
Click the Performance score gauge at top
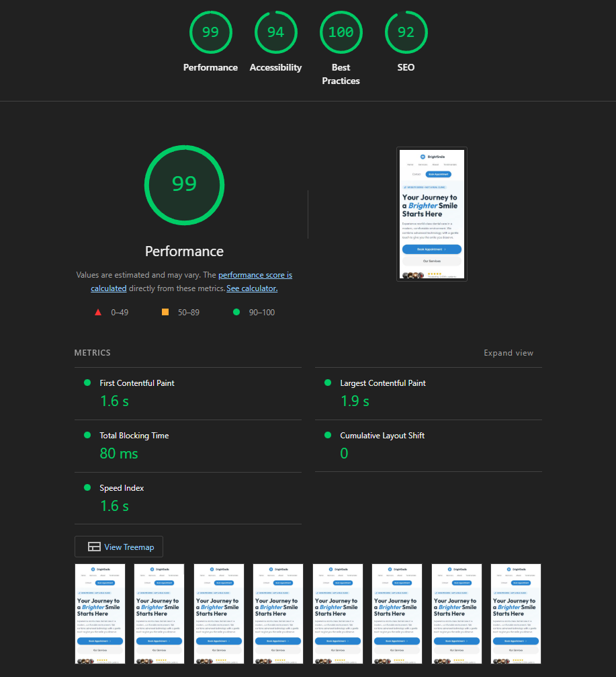pyautogui.click(x=210, y=32)
